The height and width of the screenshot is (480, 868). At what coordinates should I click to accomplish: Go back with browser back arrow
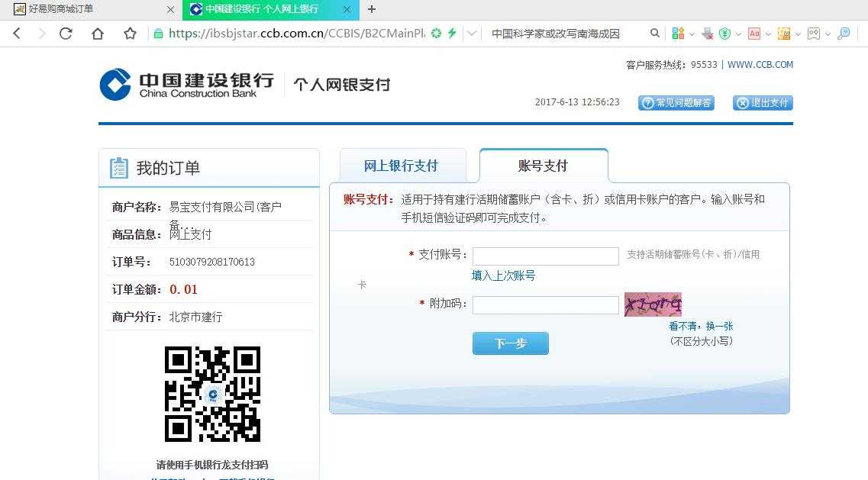(17, 34)
